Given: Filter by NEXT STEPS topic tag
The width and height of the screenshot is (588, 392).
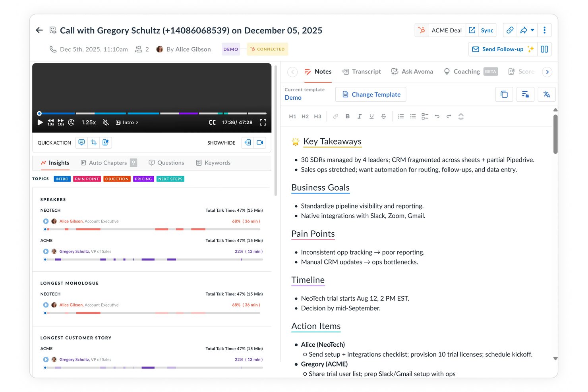Looking at the screenshot, I should (170, 179).
